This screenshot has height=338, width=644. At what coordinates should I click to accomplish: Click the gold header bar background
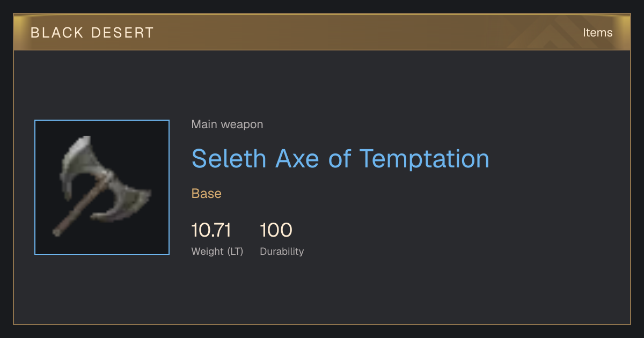(322, 32)
